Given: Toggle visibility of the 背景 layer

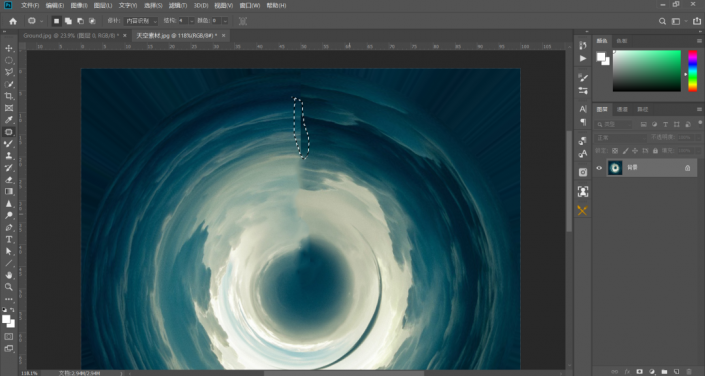Looking at the screenshot, I should [599, 168].
